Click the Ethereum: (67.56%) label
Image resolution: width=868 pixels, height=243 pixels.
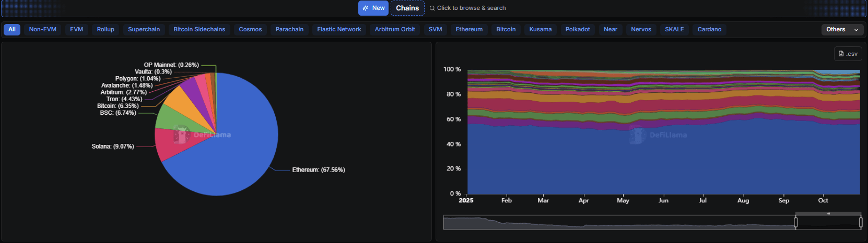click(x=319, y=170)
